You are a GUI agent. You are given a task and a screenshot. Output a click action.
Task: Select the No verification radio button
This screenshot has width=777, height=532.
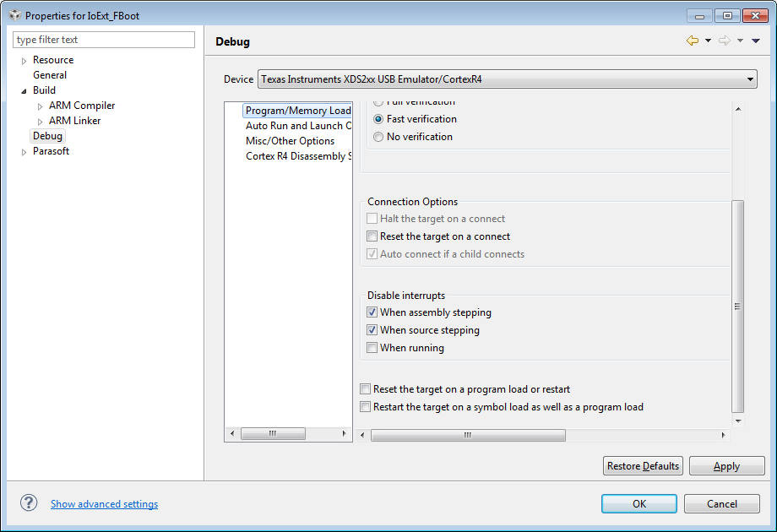coord(378,137)
